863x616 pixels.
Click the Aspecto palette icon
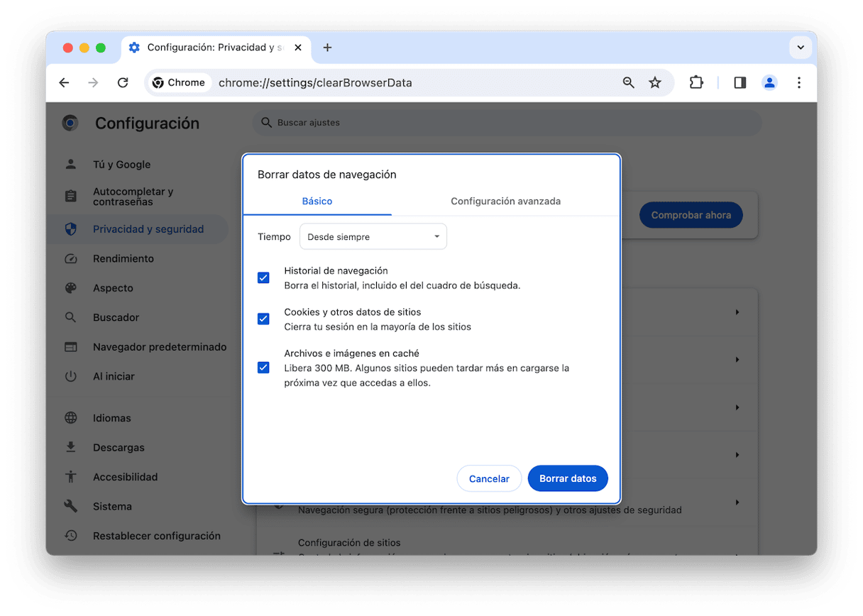click(70, 288)
